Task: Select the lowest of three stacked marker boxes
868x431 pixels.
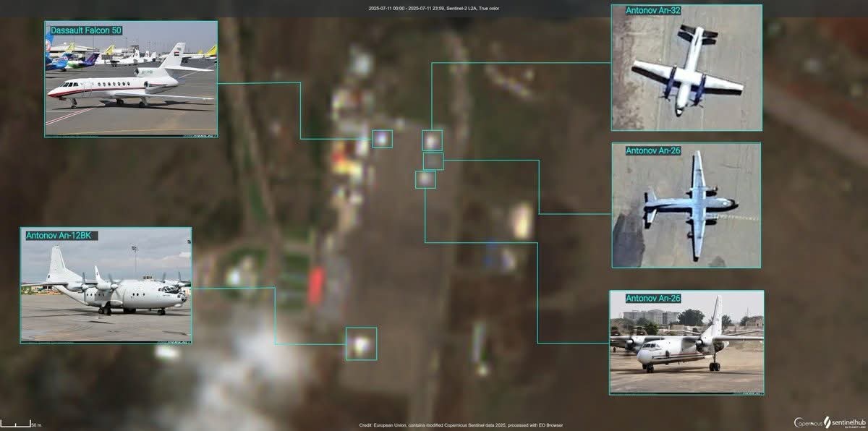Action: tap(425, 179)
